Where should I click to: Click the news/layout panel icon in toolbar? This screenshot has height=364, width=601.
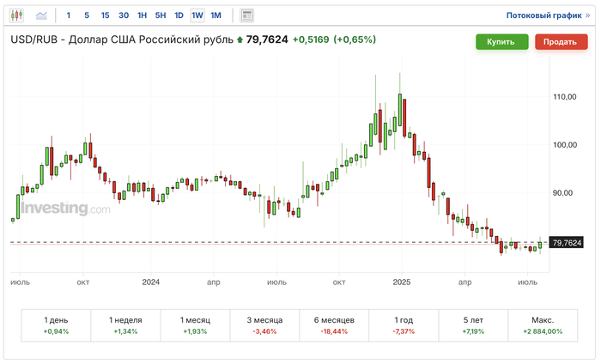pyautogui.click(x=247, y=15)
